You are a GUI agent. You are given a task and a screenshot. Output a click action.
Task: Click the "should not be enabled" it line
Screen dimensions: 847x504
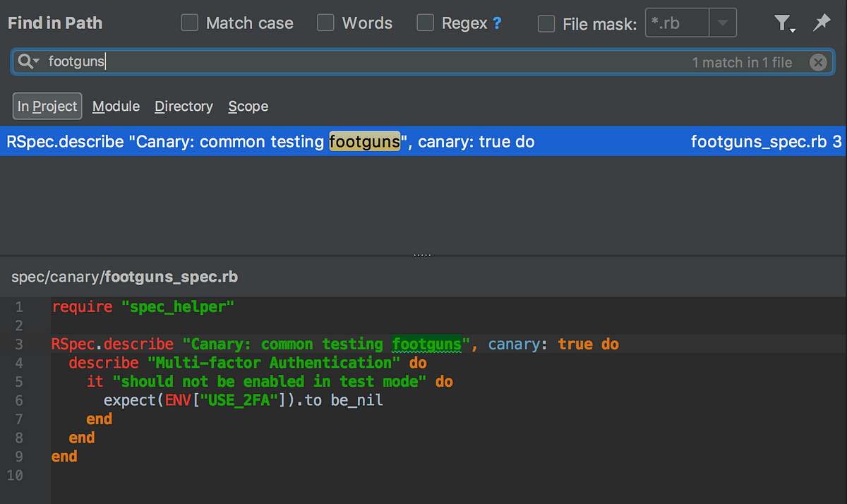(270, 382)
